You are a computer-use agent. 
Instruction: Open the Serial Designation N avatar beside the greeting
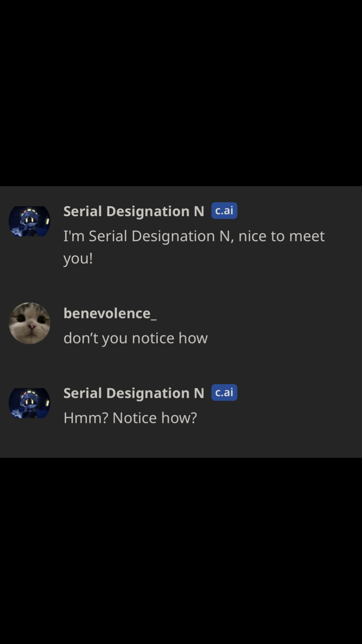[x=29, y=221]
